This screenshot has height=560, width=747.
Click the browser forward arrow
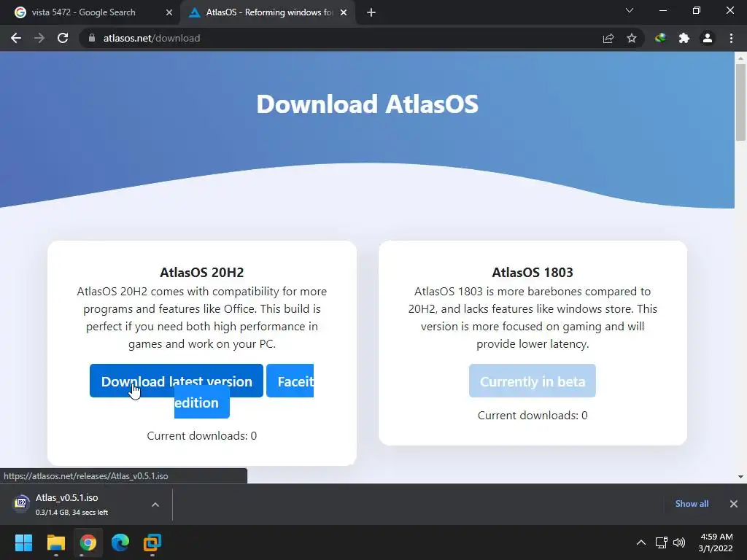pos(39,38)
